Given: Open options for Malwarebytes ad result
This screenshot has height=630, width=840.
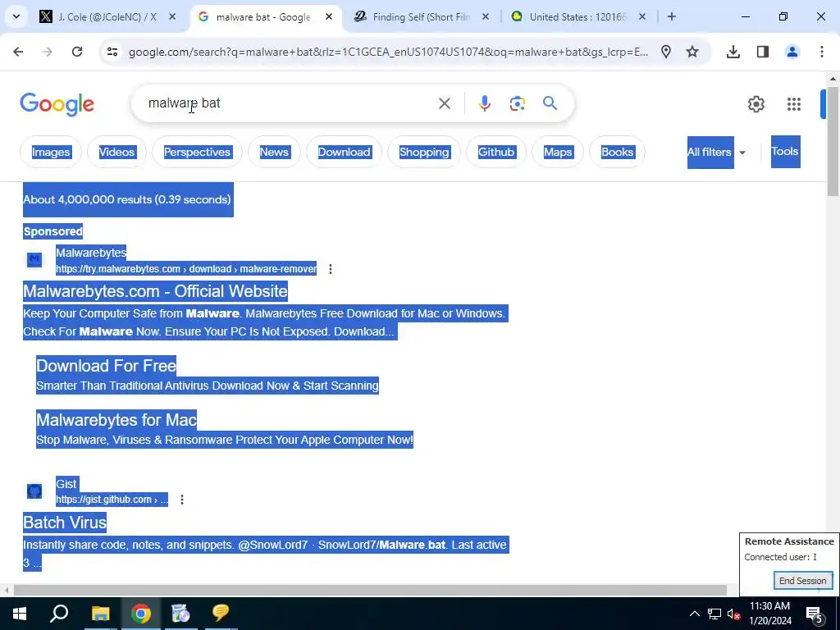Looking at the screenshot, I should [x=331, y=269].
